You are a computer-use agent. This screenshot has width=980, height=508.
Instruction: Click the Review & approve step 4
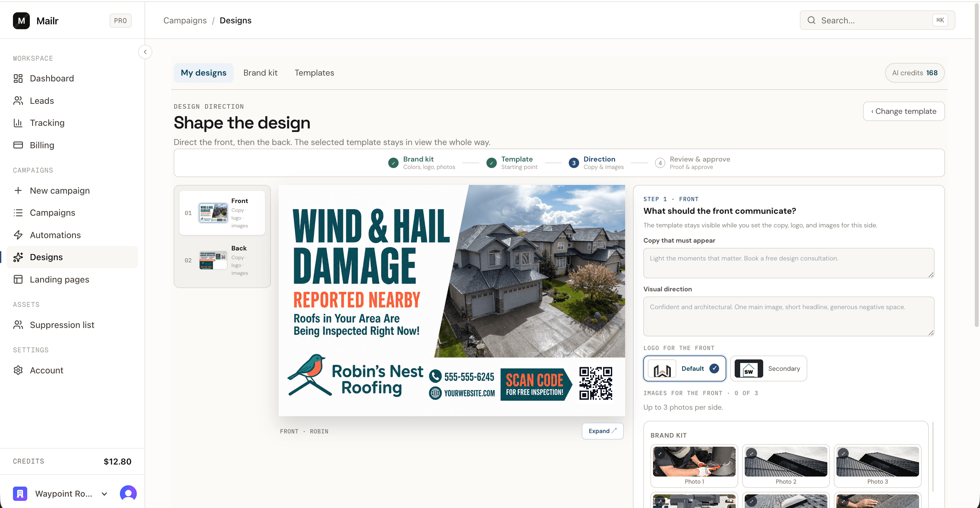(x=660, y=163)
